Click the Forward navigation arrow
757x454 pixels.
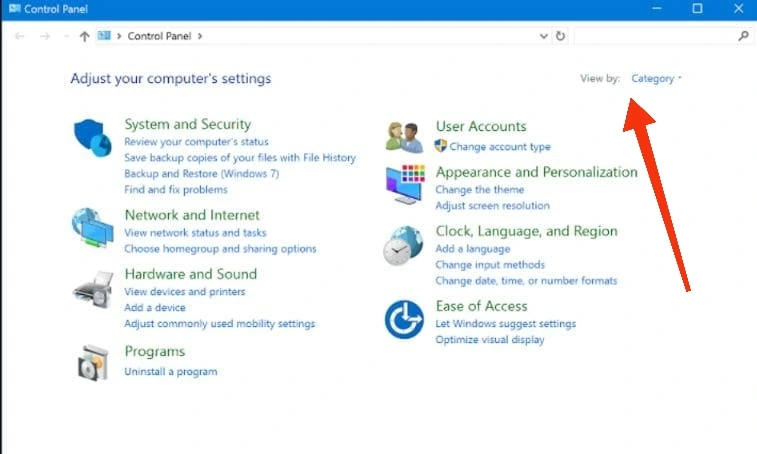pos(45,36)
